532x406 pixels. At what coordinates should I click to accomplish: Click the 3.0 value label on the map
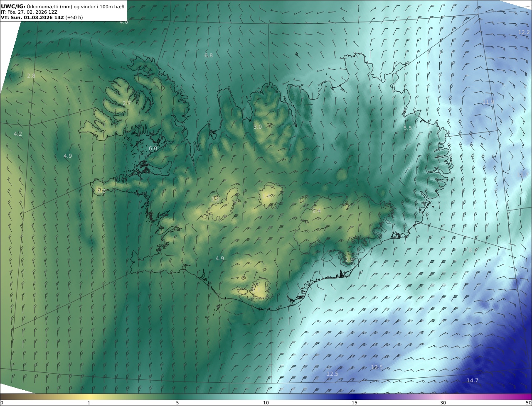click(x=258, y=127)
